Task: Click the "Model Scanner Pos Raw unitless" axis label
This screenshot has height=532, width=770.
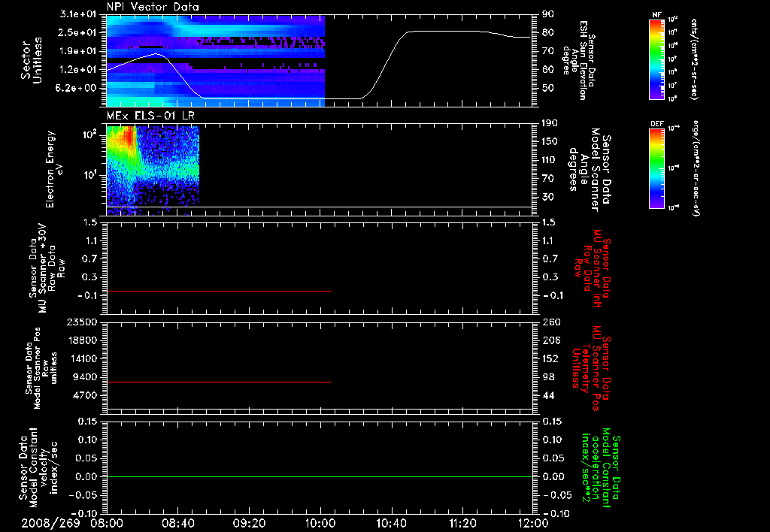Action: (x=41, y=368)
